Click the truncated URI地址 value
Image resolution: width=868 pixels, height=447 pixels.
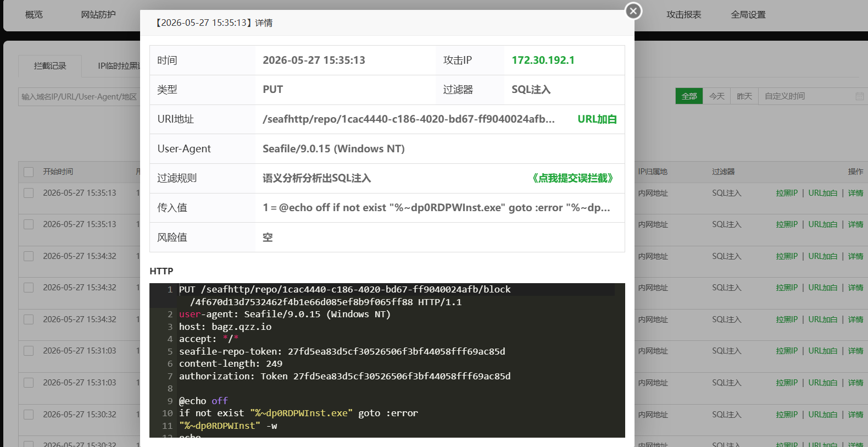[409, 119]
